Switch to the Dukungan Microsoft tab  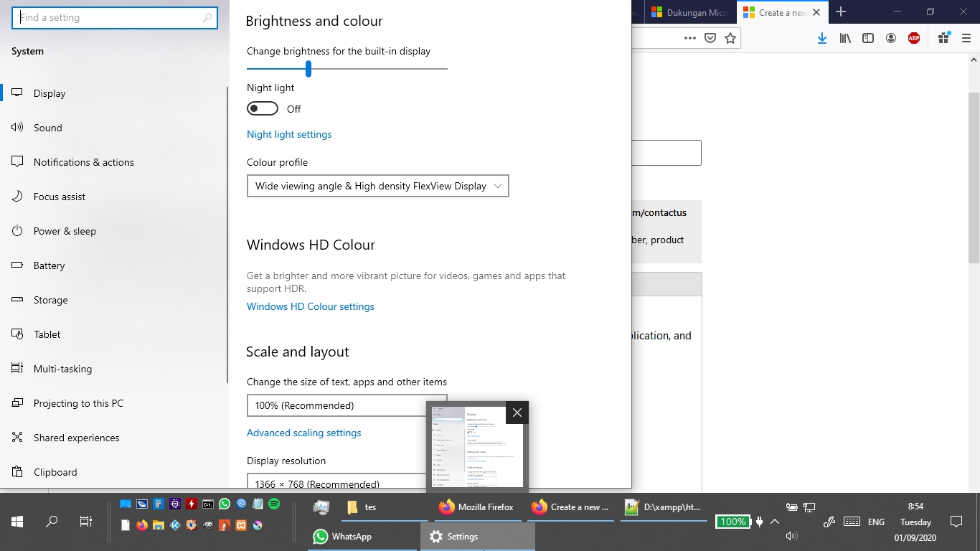[x=689, y=12]
